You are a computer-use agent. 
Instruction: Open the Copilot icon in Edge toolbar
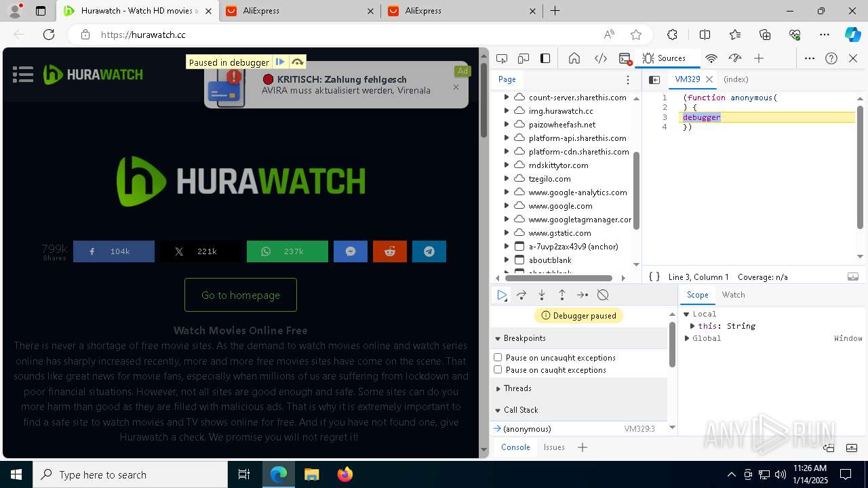click(x=852, y=35)
